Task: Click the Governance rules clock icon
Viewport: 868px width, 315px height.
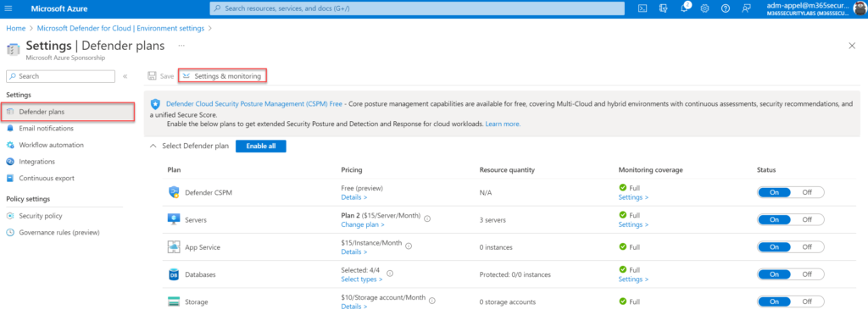Action: pyautogui.click(x=10, y=233)
